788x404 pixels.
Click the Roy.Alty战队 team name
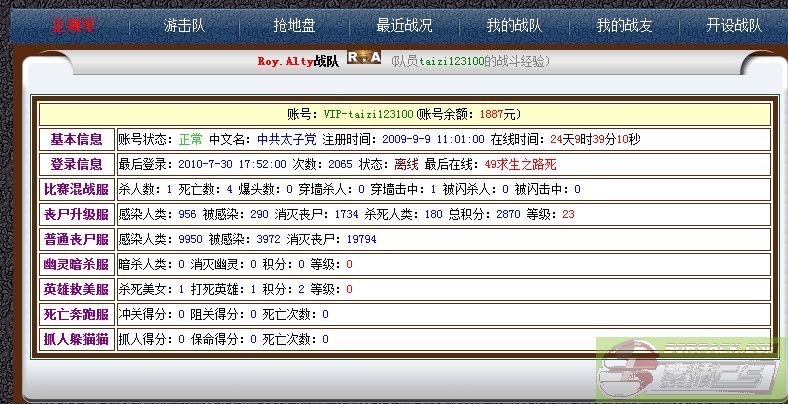[297, 61]
